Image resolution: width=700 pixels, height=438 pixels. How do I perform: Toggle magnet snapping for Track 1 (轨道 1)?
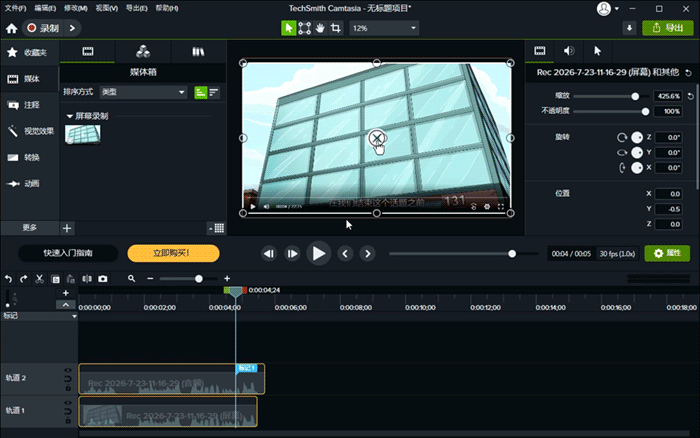[68, 412]
